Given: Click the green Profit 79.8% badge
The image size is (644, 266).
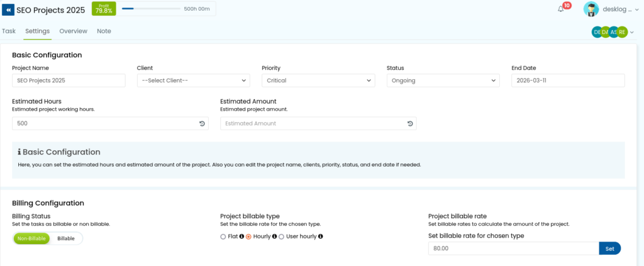Looking at the screenshot, I should click(104, 9).
